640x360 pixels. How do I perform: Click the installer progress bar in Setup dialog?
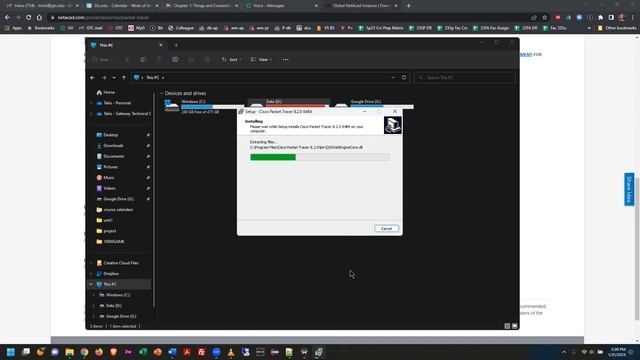pos(320,157)
